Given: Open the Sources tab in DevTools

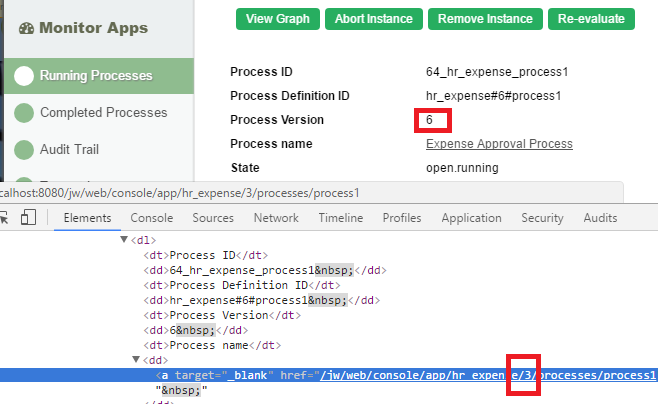Looking at the screenshot, I should coord(213,218).
